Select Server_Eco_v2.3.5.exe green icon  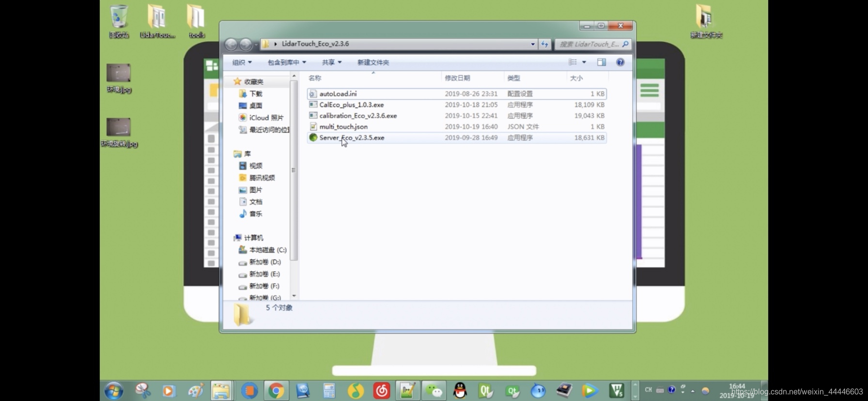[x=313, y=138]
